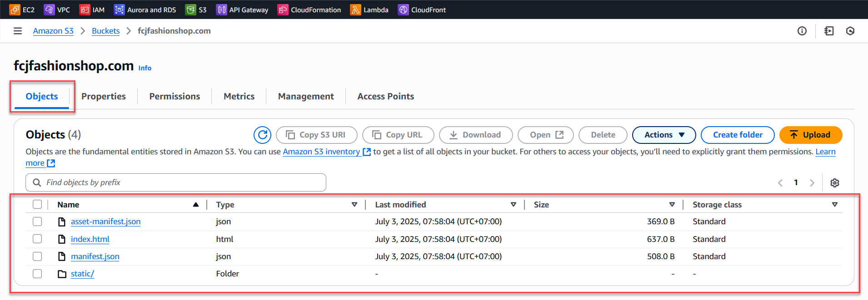Open the CloudFront shortcut icon
868x300 pixels.
[403, 10]
